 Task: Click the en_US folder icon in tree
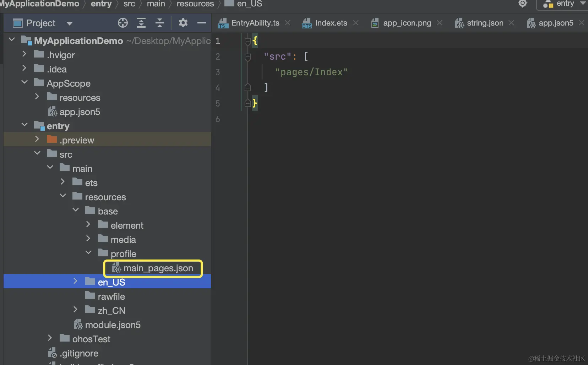click(90, 281)
